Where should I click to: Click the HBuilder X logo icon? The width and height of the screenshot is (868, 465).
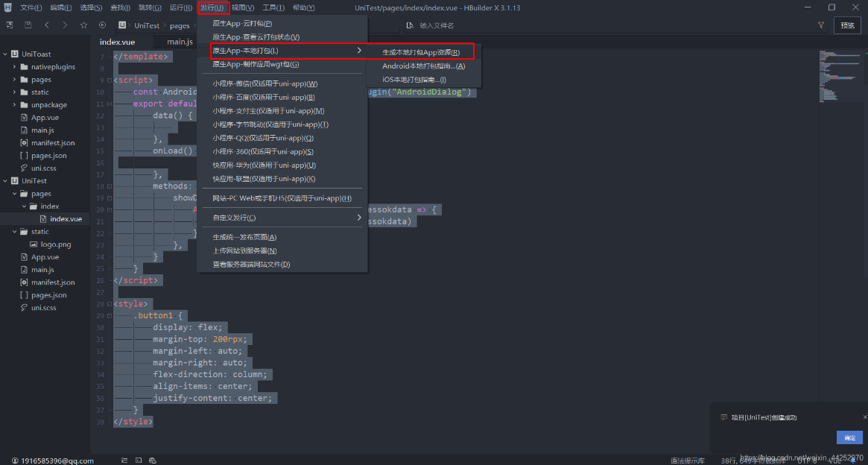click(x=7, y=7)
